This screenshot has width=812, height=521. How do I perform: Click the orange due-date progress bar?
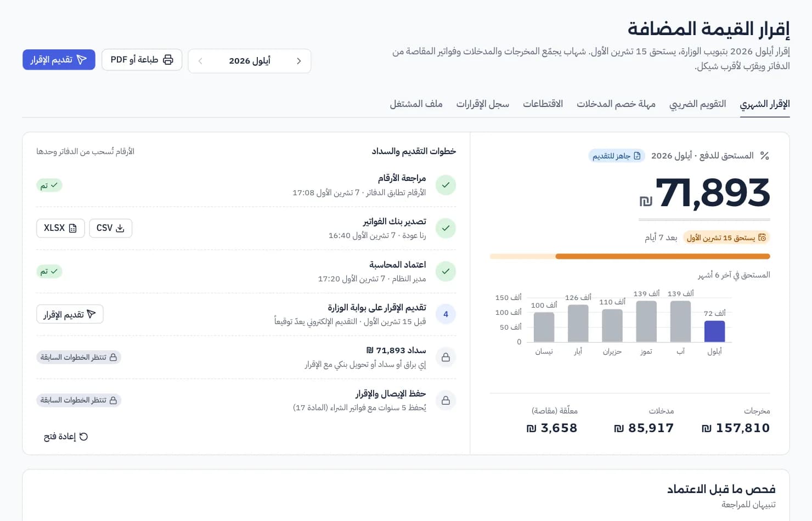(630, 256)
